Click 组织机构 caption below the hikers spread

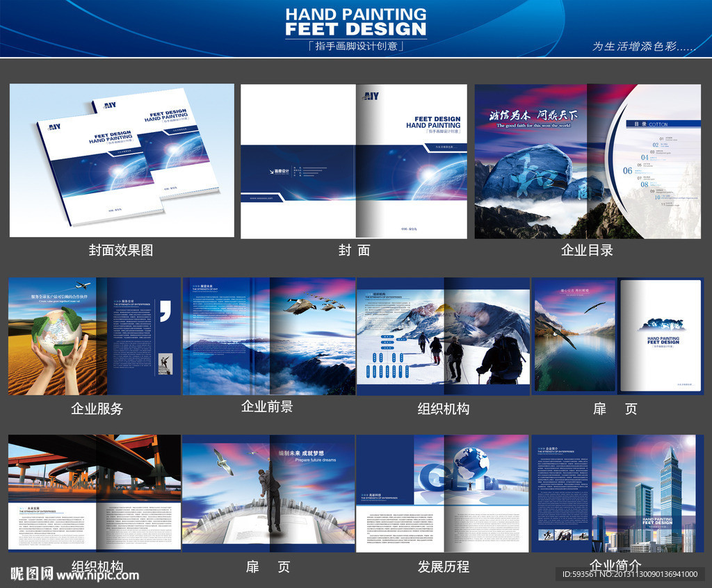pos(444,409)
